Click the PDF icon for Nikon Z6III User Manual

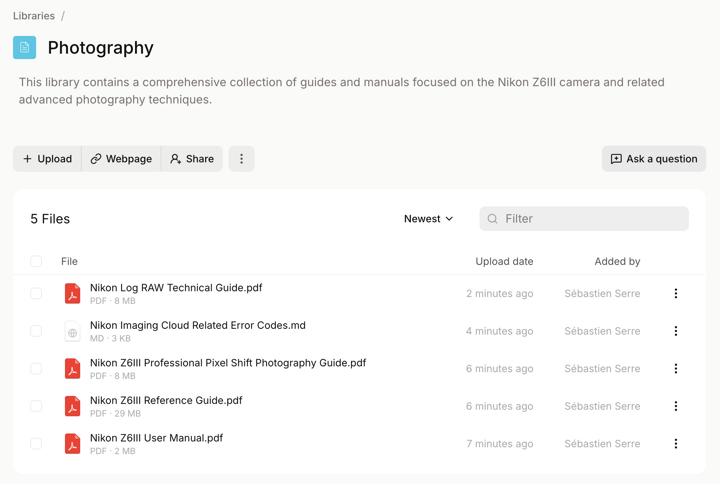click(73, 444)
